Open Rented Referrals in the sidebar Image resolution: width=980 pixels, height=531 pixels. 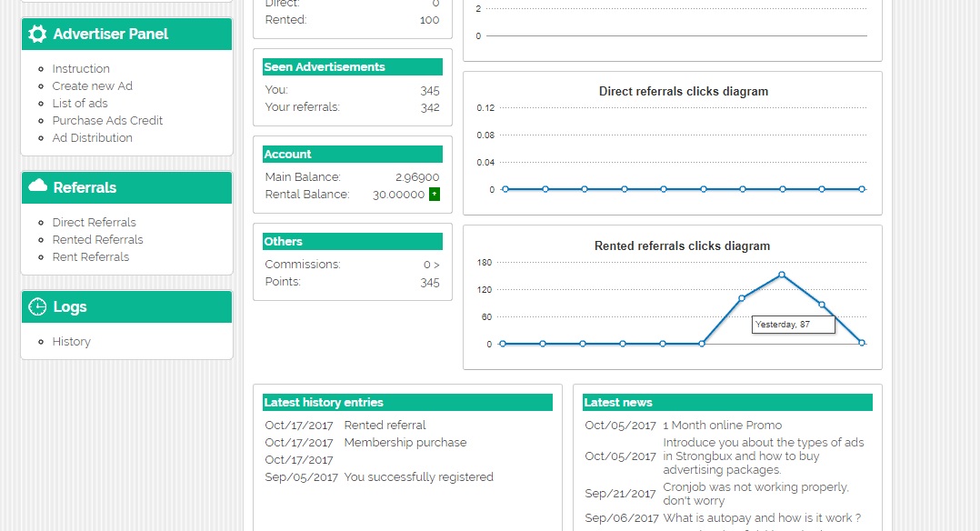click(x=97, y=239)
